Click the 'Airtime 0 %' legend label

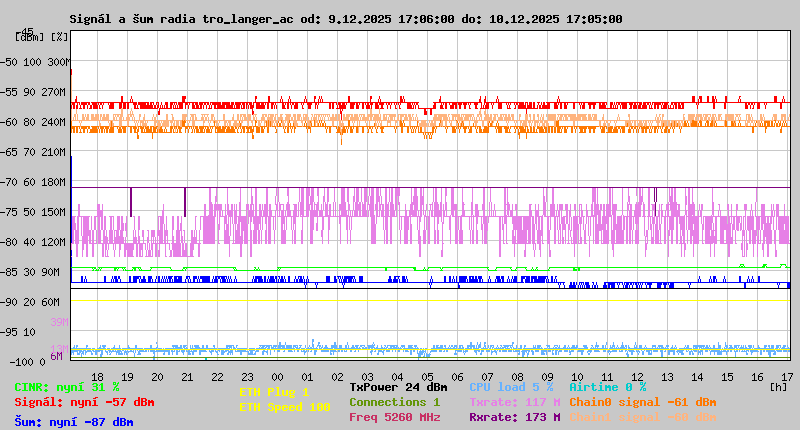click(608, 388)
